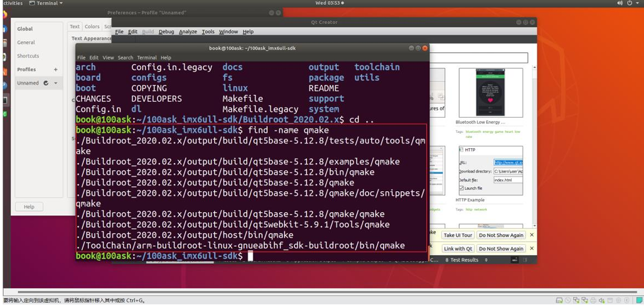Viewport: 644px width, 306px height.
Task: Click the teal VM message log icon
Action: click(x=639, y=301)
